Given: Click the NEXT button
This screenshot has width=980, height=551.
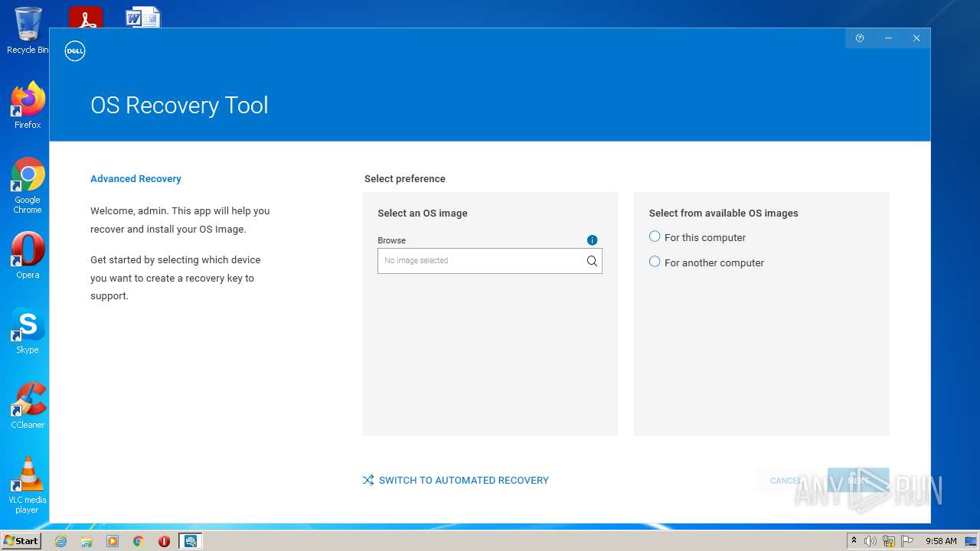Looking at the screenshot, I should (858, 481).
